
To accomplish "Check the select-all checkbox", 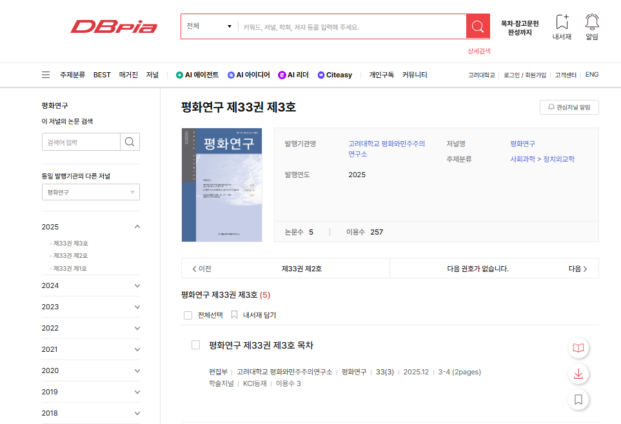I will click(187, 315).
